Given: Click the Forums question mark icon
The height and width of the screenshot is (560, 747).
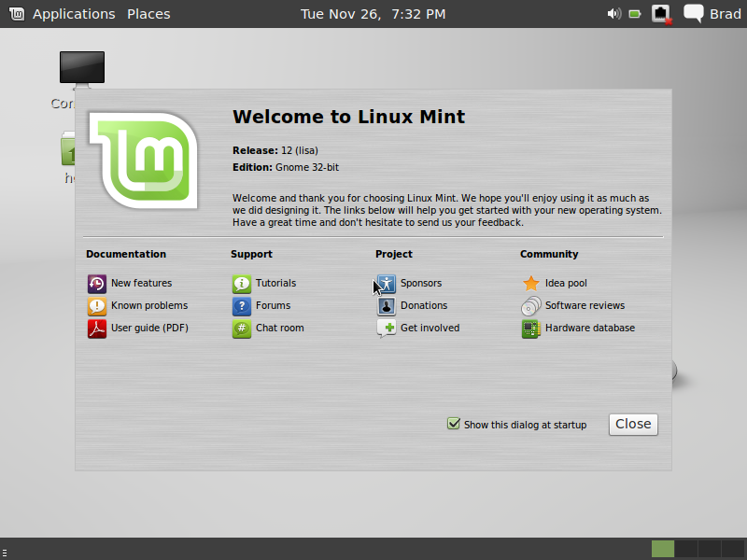Looking at the screenshot, I should 242,306.
